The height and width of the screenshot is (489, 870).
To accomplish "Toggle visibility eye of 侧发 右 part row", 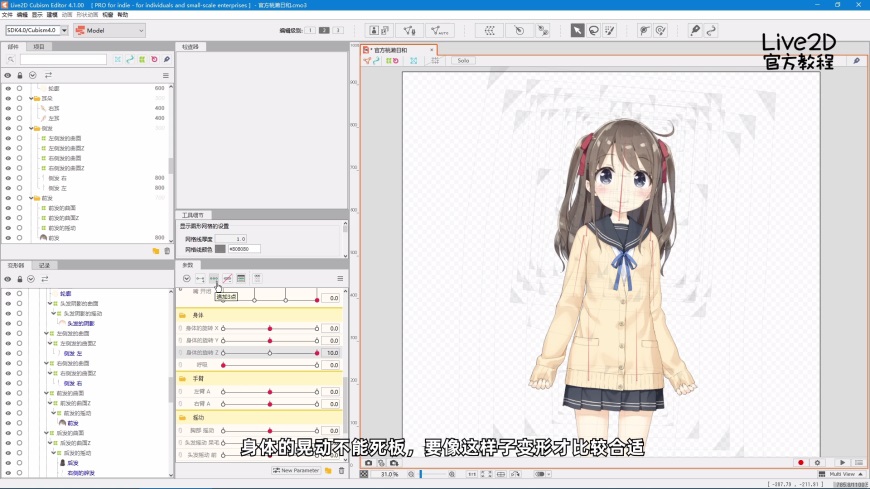I will [x=8, y=178].
